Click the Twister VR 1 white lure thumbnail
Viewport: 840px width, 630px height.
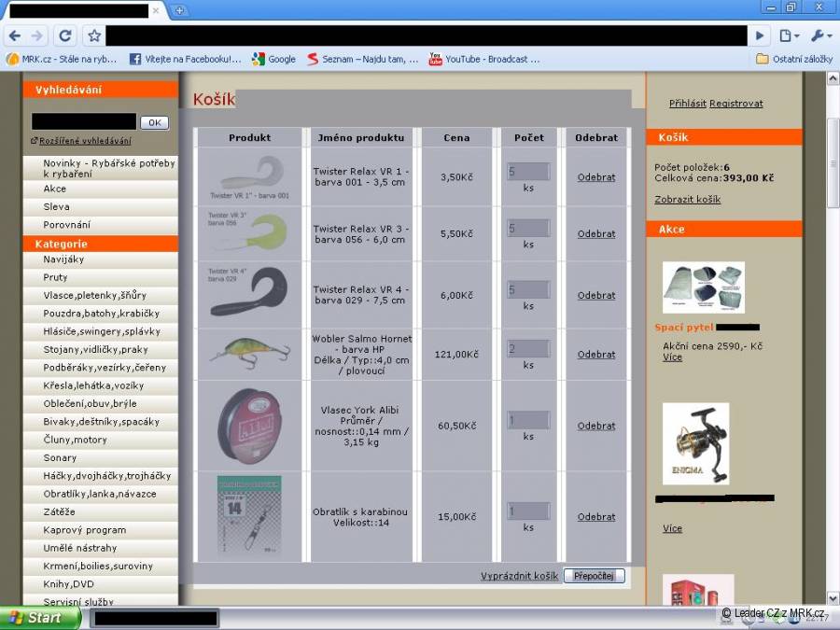pyautogui.click(x=249, y=176)
